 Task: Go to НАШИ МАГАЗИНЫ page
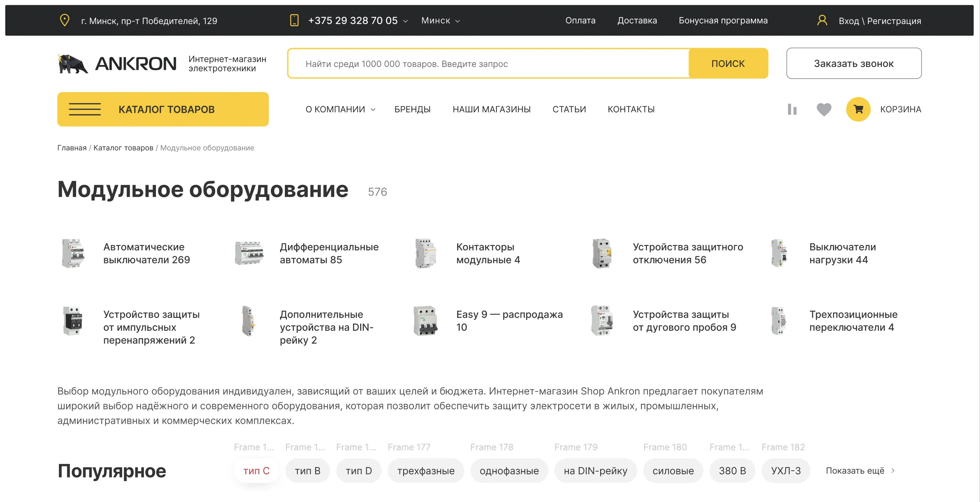click(492, 109)
